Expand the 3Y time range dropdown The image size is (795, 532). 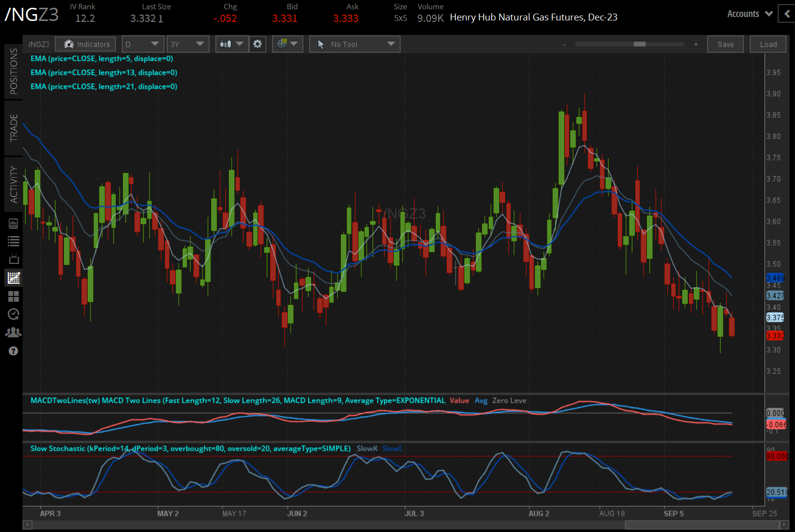[187, 44]
